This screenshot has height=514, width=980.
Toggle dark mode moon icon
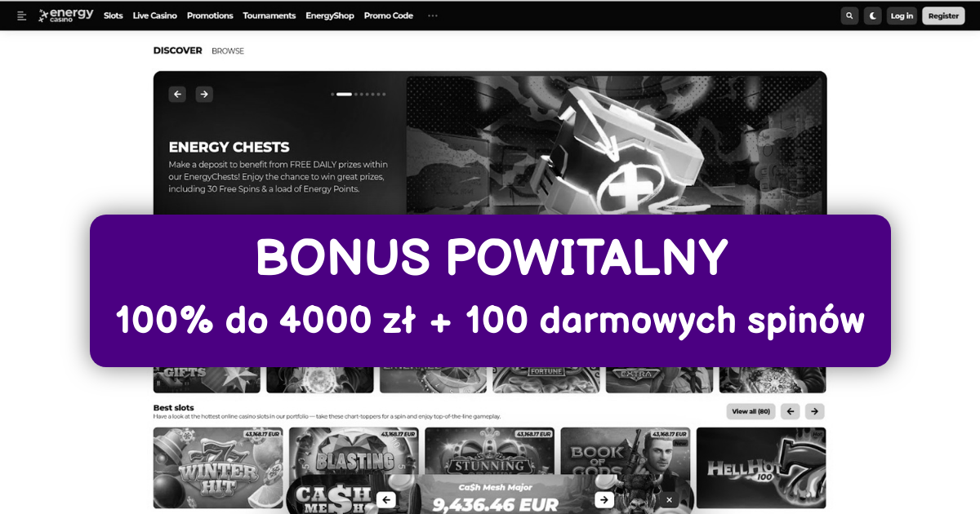(x=874, y=16)
